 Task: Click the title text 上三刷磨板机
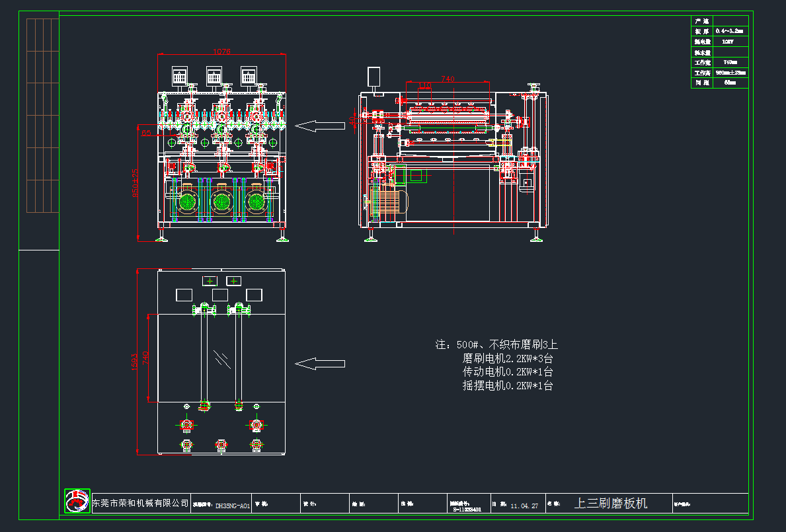(x=611, y=503)
